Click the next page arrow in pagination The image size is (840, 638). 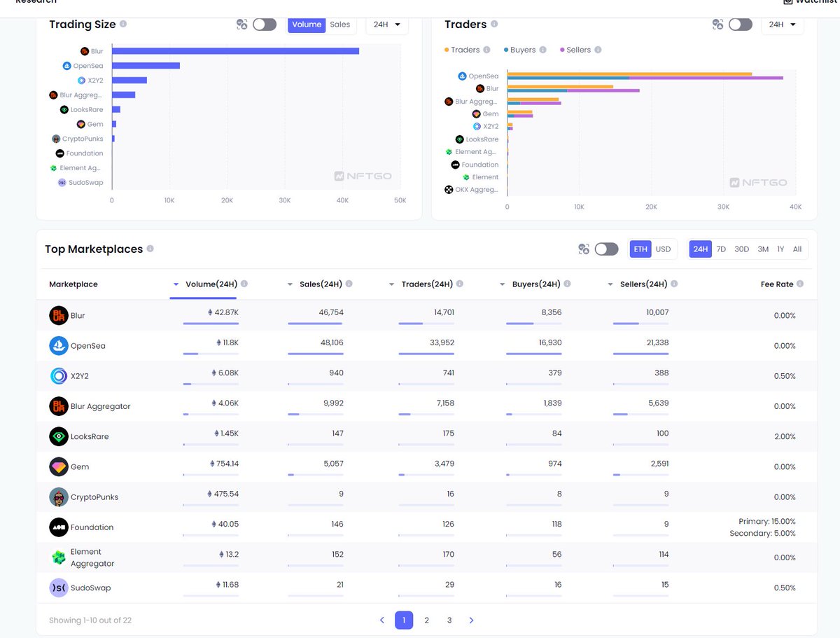coord(471,620)
